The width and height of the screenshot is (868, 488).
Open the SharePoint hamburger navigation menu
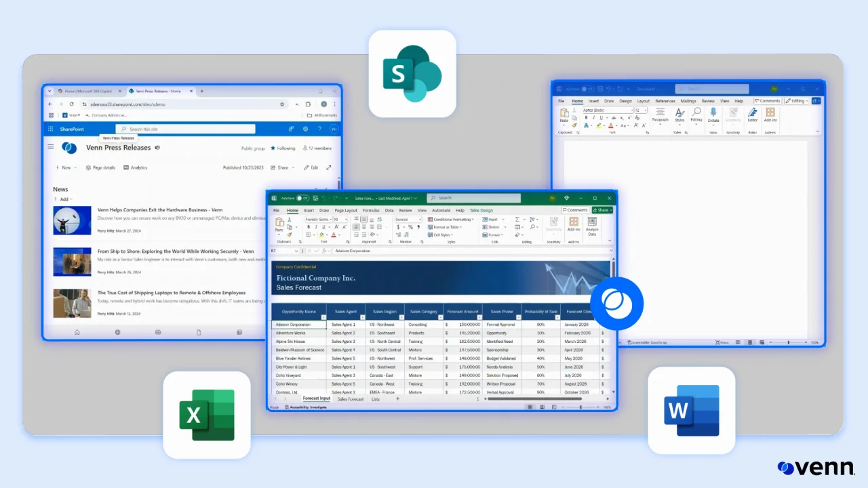50,147
